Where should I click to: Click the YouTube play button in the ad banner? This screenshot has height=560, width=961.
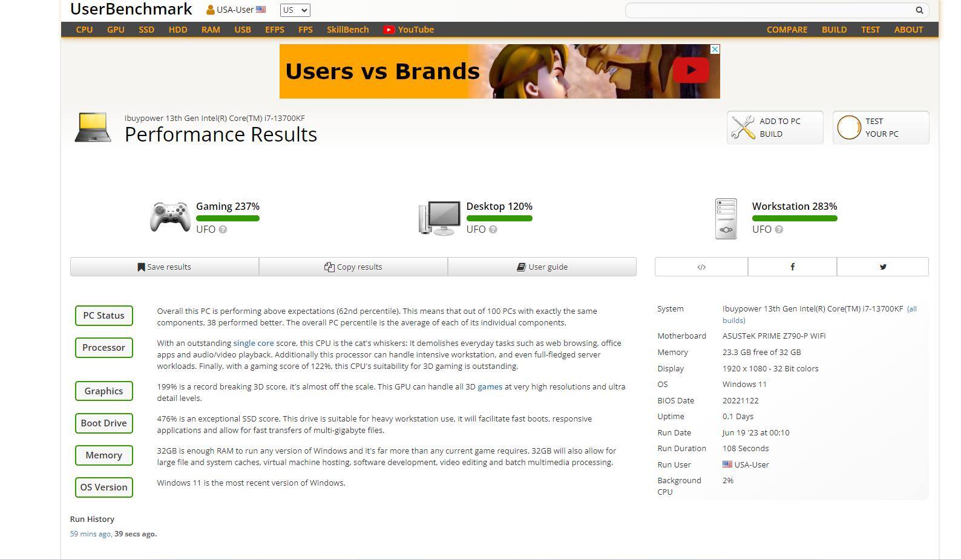[x=690, y=70]
